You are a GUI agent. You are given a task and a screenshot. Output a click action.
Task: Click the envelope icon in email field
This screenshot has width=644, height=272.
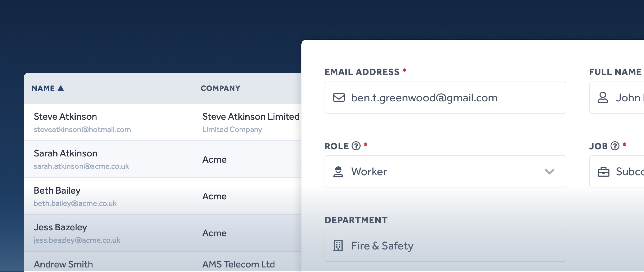(339, 98)
